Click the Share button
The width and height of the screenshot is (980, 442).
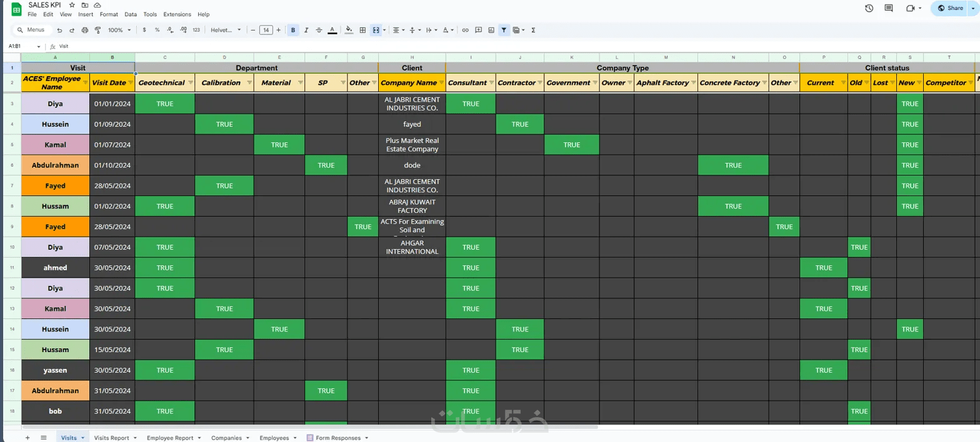pos(951,8)
